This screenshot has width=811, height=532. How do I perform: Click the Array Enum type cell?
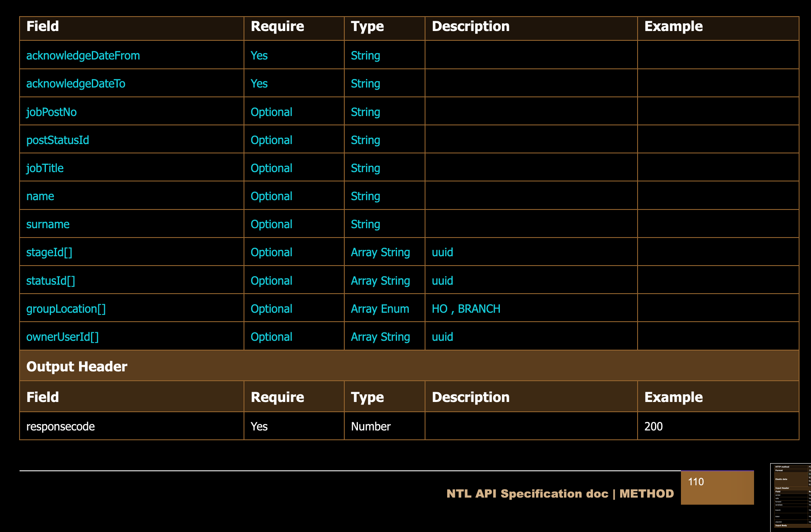click(x=380, y=309)
